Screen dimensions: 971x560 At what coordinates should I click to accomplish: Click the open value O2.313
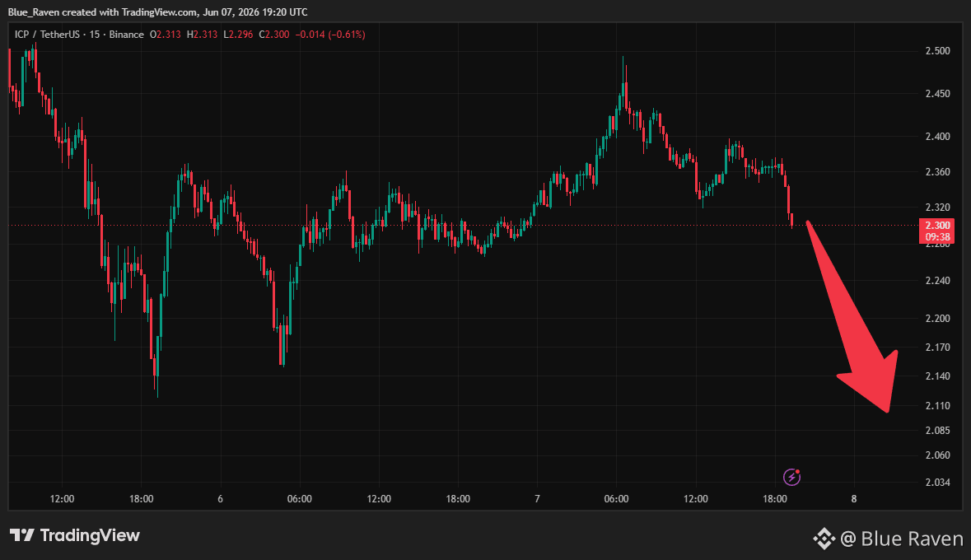(166, 35)
